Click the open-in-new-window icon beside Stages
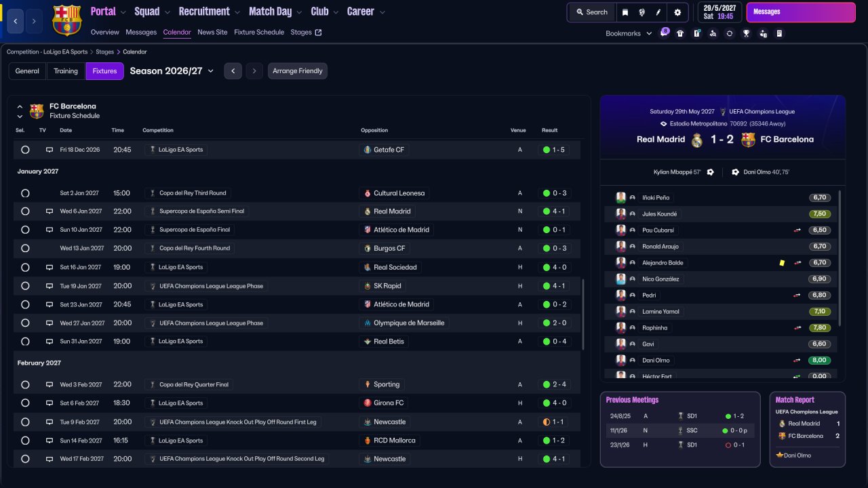This screenshot has width=868, height=488. 319,32
